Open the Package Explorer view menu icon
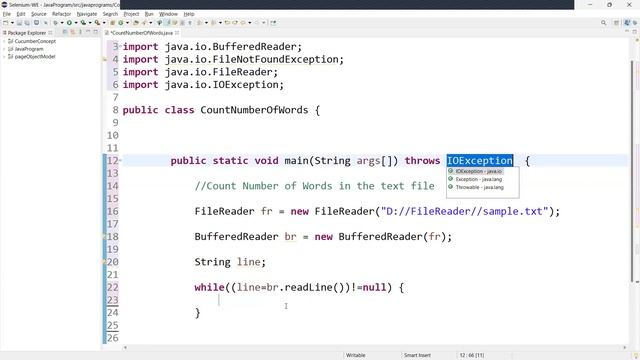The height and width of the screenshot is (360, 640). [x=80, y=32]
